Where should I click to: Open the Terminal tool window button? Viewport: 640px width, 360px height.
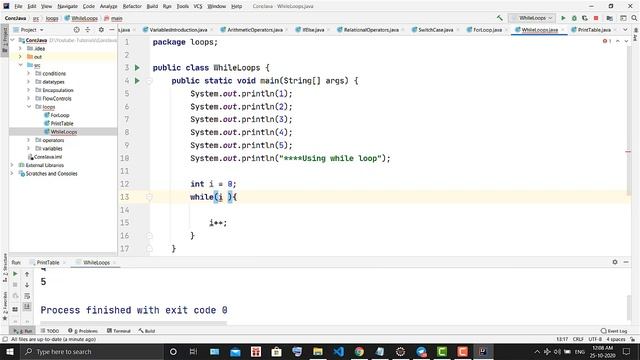[x=119, y=331]
